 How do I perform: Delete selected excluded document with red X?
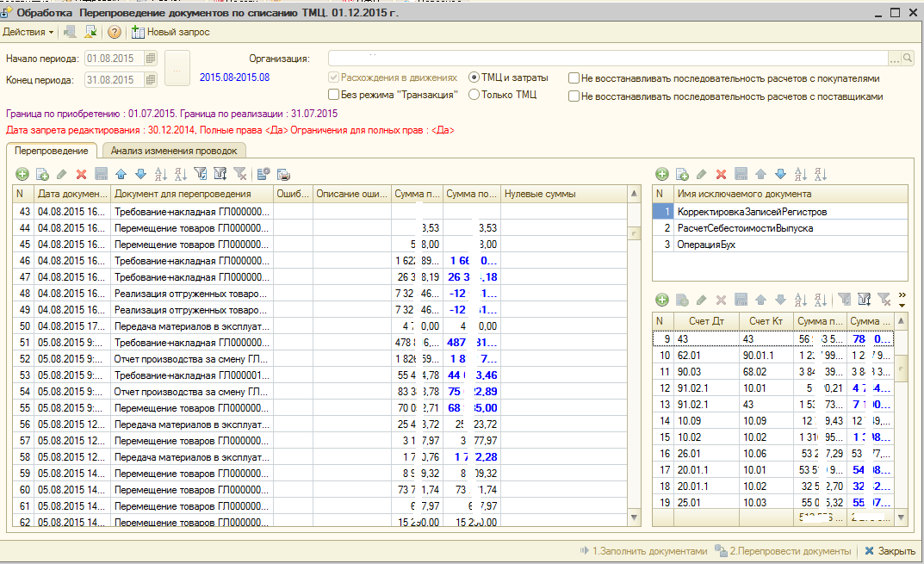point(722,174)
